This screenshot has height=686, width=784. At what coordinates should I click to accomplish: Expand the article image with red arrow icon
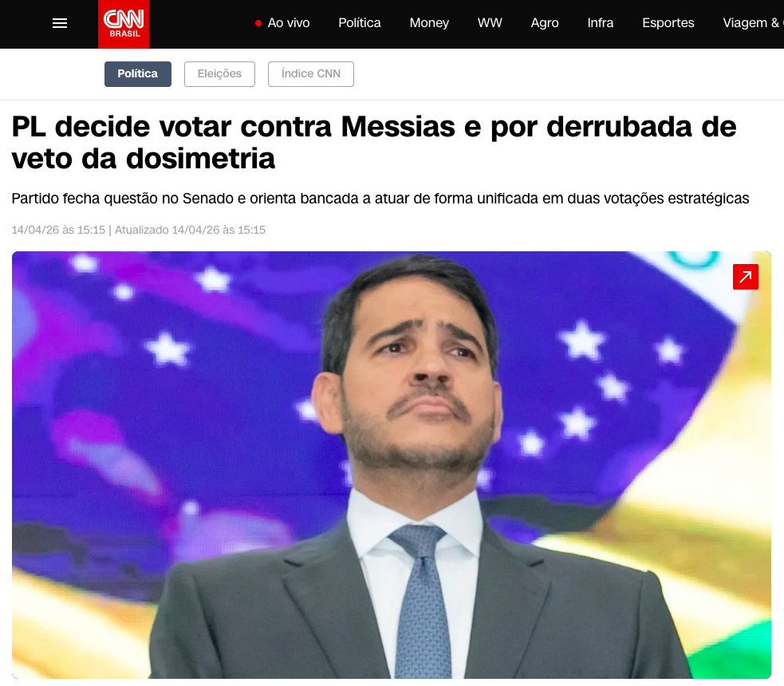[x=746, y=277]
